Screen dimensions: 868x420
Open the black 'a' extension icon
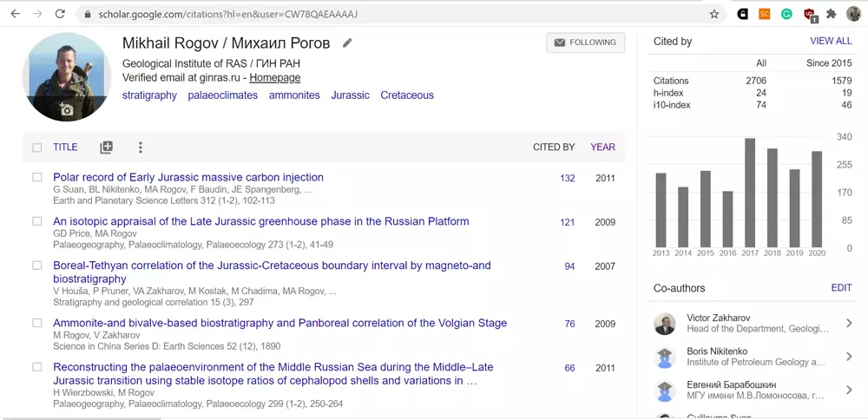pos(742,14)
